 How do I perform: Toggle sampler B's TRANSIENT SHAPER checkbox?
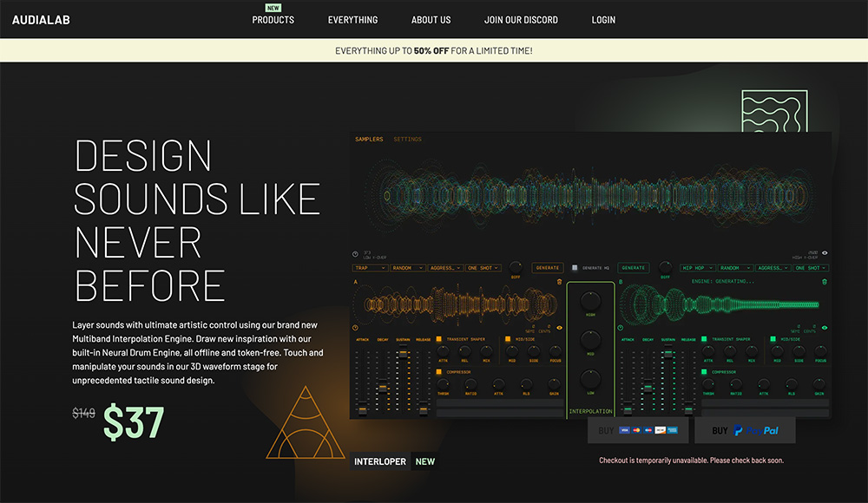tap(704, 338)
